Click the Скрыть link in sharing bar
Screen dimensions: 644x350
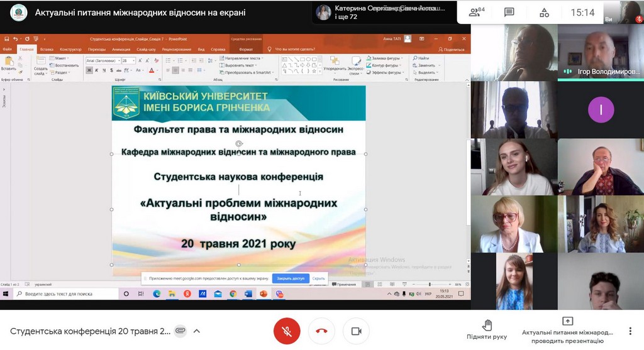tap(319, 278)
